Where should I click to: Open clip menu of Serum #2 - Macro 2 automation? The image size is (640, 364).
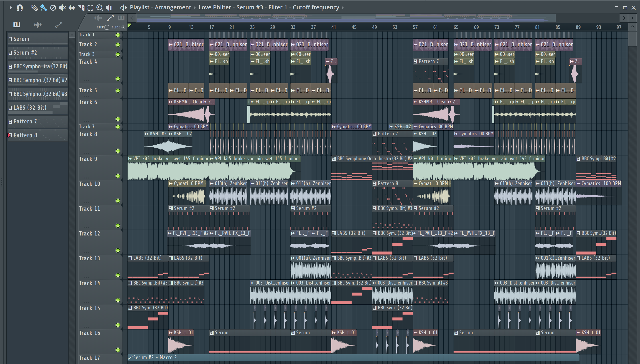click(x=130, y=358)
